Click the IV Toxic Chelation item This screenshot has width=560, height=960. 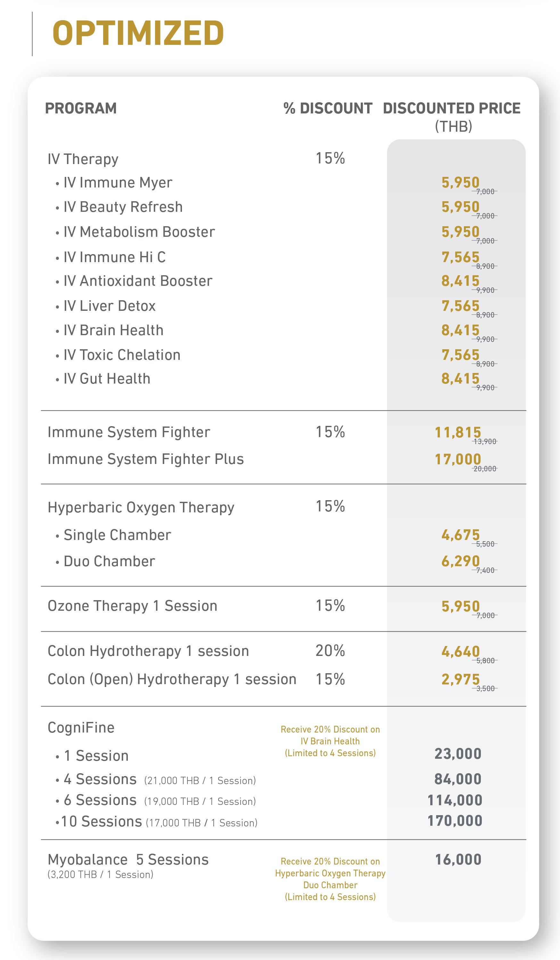click(122, 355)
